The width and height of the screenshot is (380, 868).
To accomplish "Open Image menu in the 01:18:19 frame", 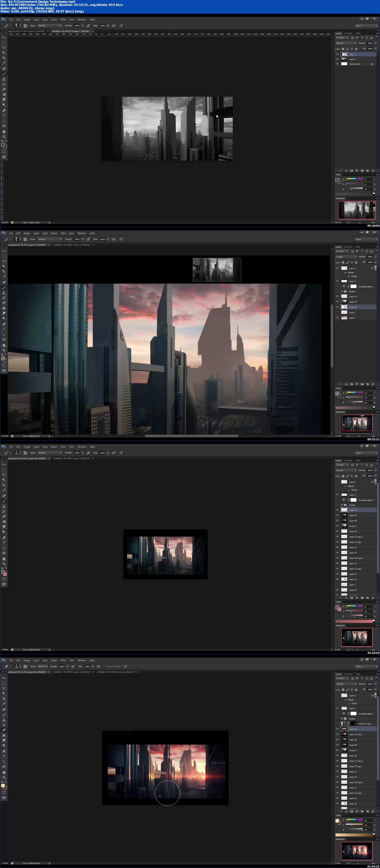I will click(x=27, y=447).
